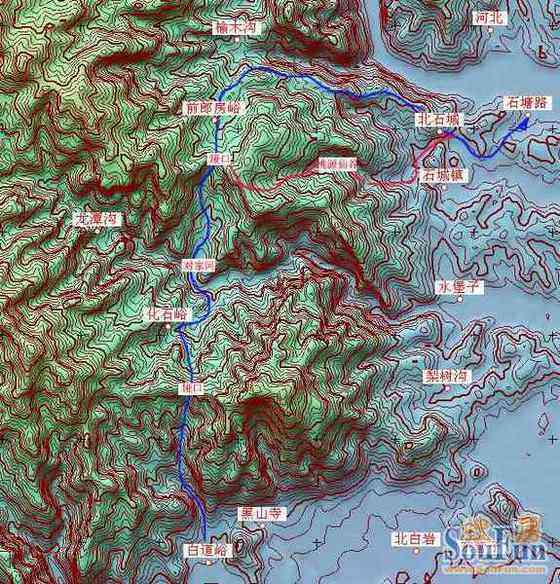Select the 北石峪 village label

168,315
